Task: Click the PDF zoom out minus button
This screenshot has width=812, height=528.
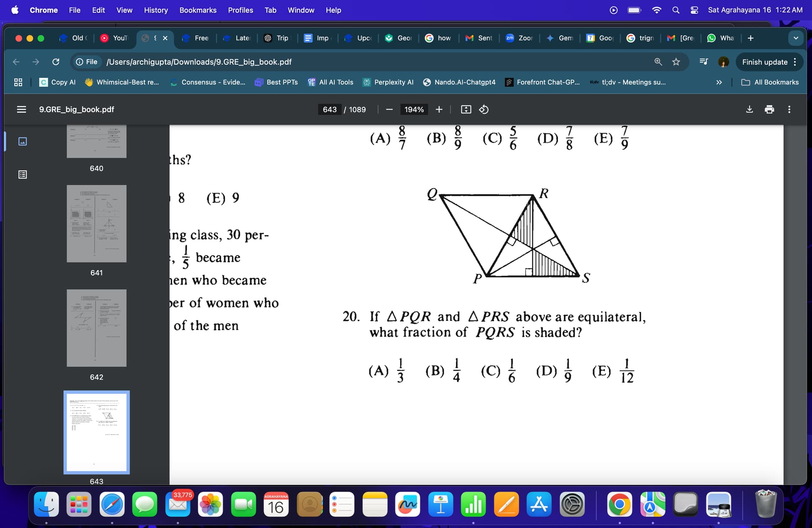Action: point(389,109)
